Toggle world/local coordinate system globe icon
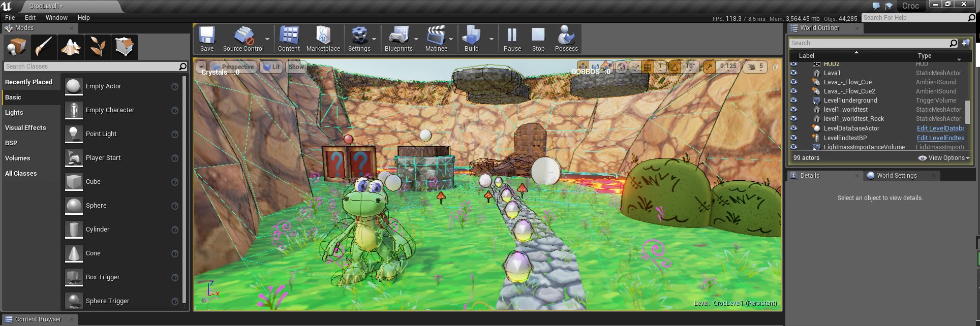This screenshot has height=326, width=980. tap(621, 67)
